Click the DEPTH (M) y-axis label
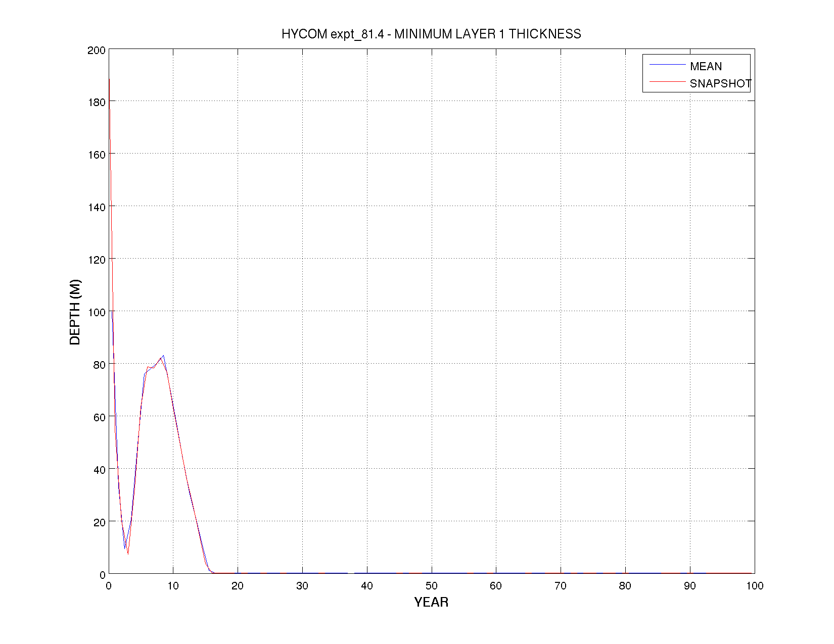 pos(75,312)
